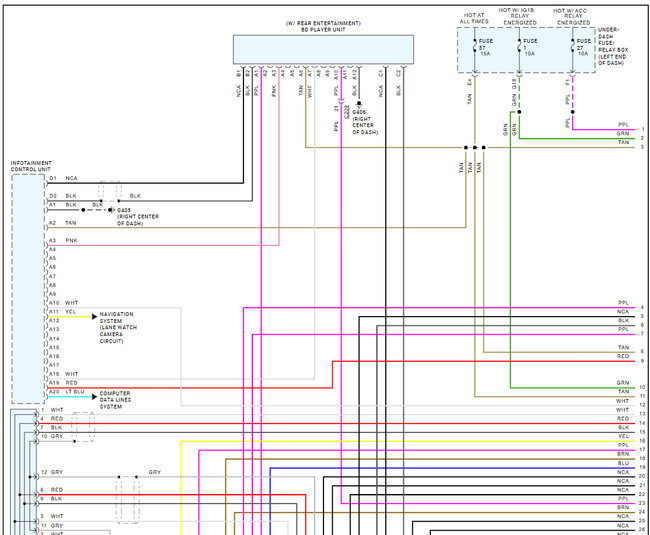650x535 pixels.
Task: Click the black arrowhead on the yellow A11 wire
Action: 94,317
